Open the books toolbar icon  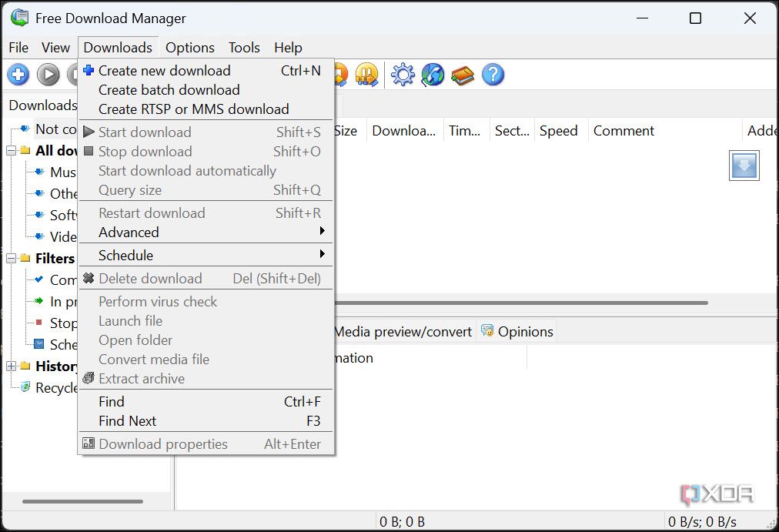pos(463,75)
